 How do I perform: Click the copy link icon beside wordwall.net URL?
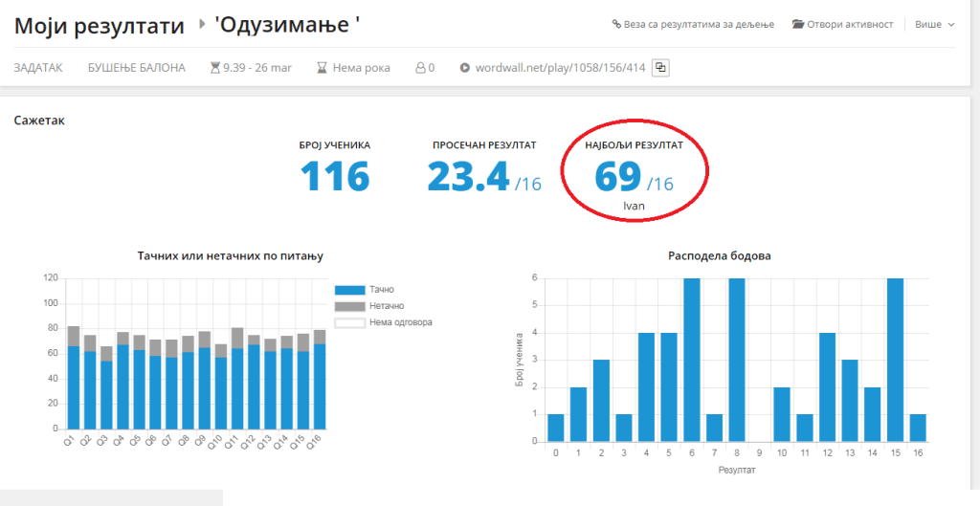pyautogui.click(x=660, y=68)
